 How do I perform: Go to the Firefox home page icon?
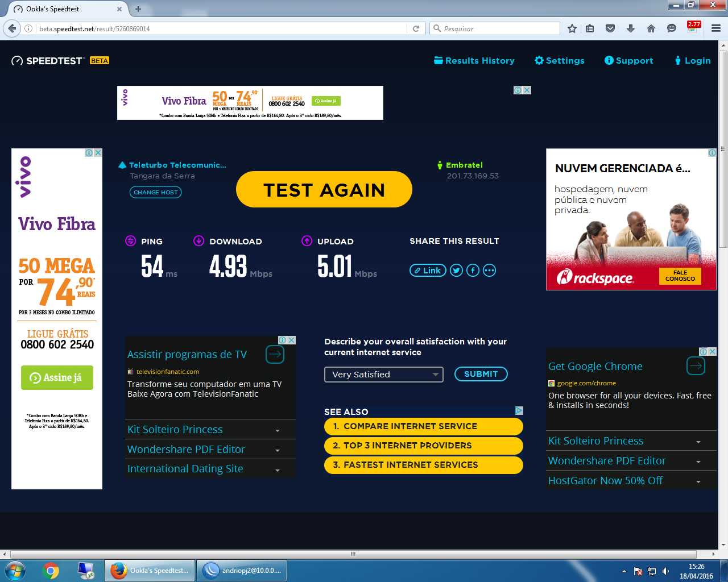point(651,28)
